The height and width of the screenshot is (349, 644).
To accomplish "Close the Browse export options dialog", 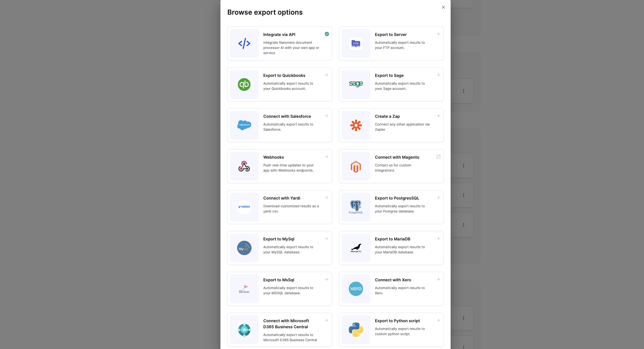I will tap(443, 7).
